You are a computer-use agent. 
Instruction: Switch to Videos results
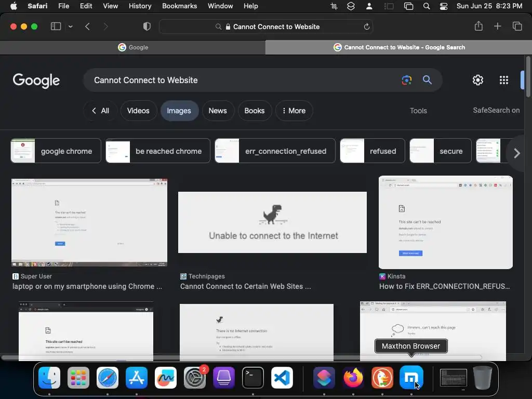point(138,111)
